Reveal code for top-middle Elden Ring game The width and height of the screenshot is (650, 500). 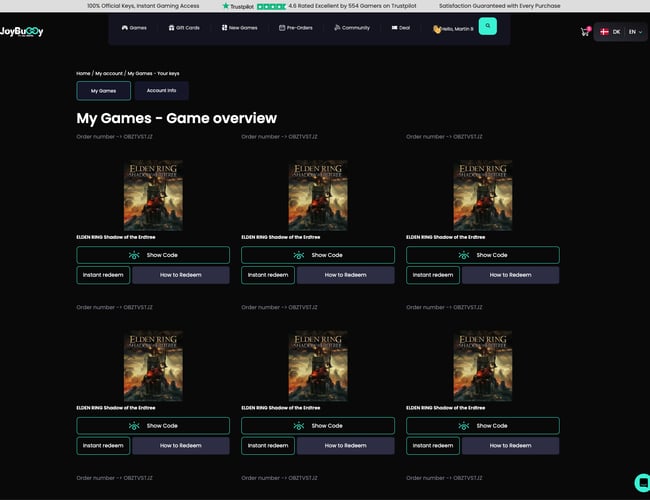(318, 255)
